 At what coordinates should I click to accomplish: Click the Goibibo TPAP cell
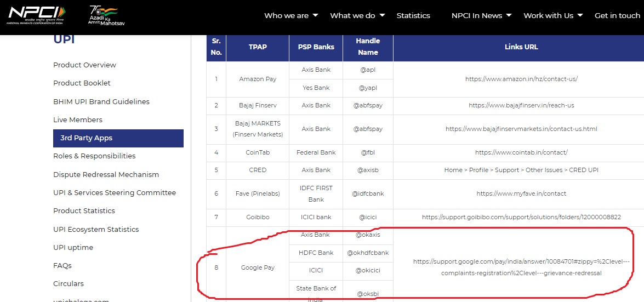tap(258, 217)
